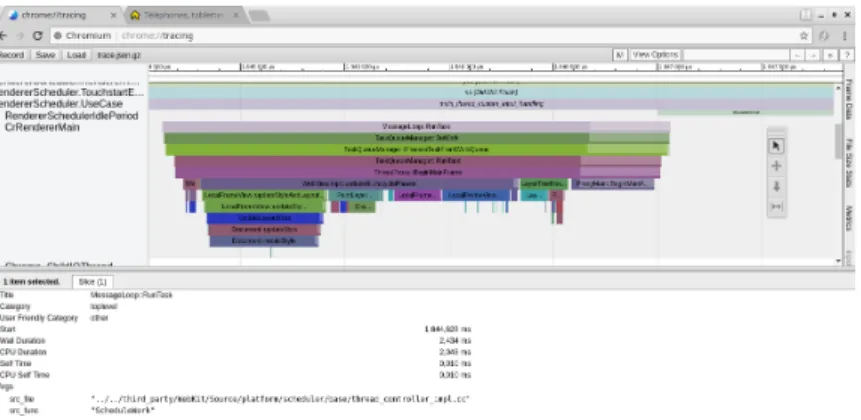
Task: Close the chrome://tracing tab
Action: (x=114, y=15)
